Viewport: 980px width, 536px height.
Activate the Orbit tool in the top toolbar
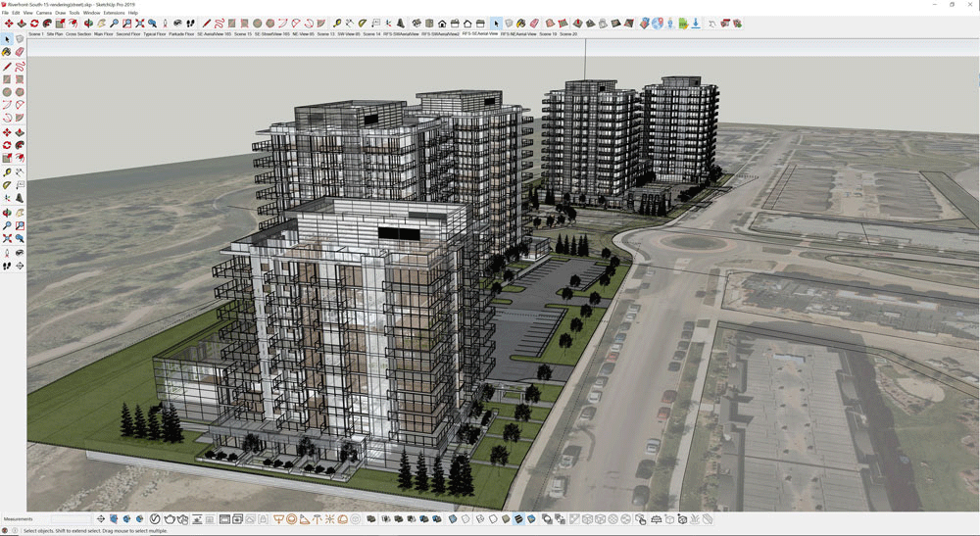(x=89, y=24)
